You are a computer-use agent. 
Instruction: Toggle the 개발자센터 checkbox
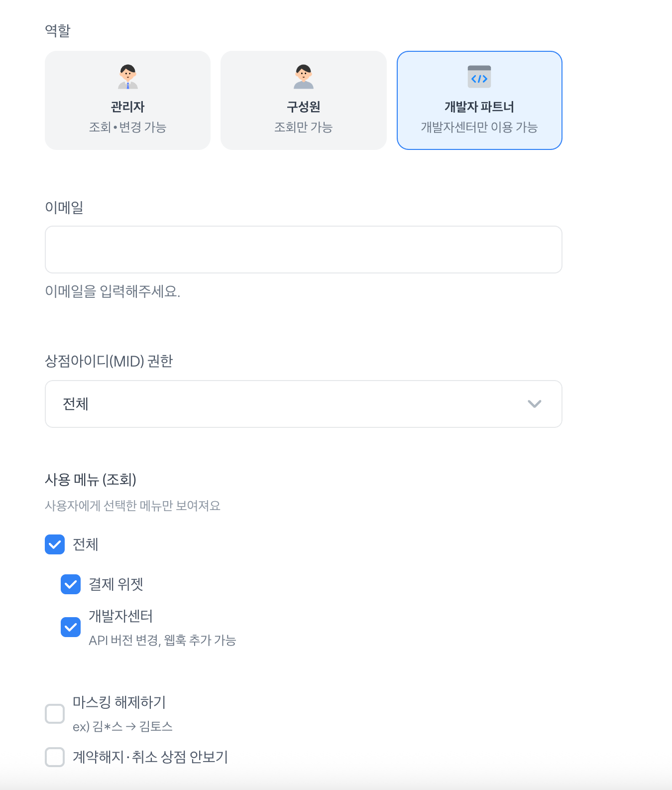(x=71, y=627)
